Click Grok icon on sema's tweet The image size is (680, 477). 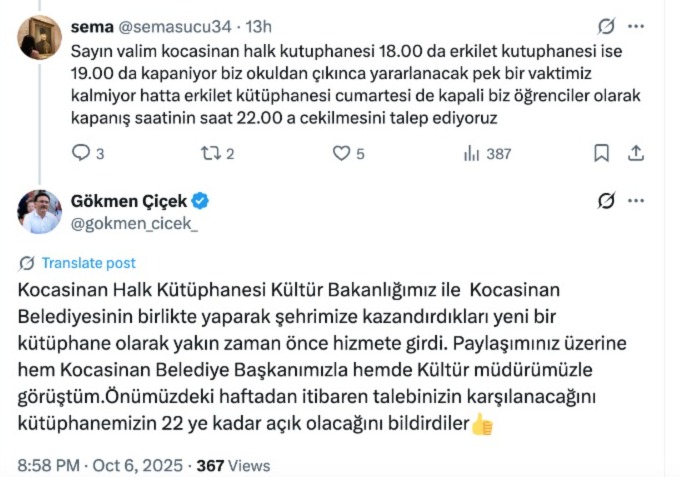pyautogui.click(x=605, y=26)
